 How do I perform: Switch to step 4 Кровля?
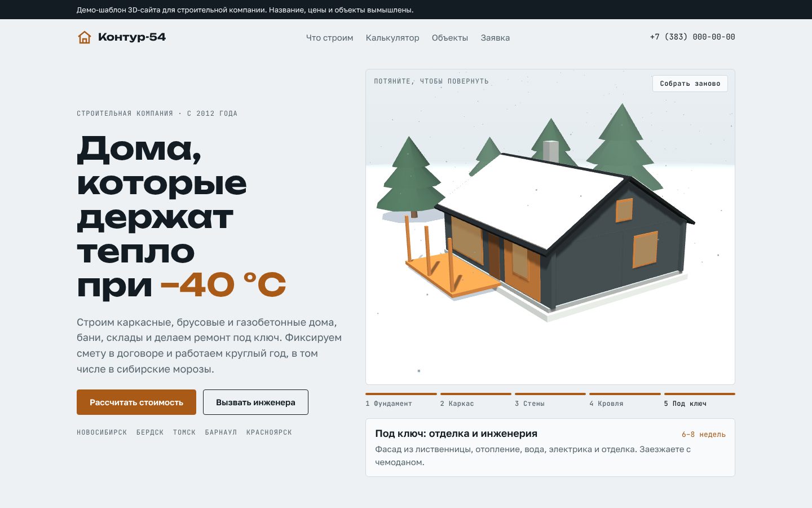click(x=625, y=400)
